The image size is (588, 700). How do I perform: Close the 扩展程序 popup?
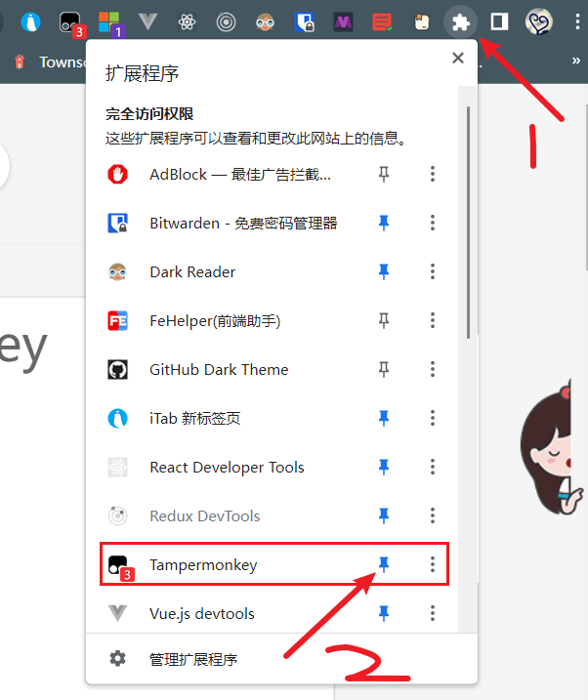pos(457,59)
